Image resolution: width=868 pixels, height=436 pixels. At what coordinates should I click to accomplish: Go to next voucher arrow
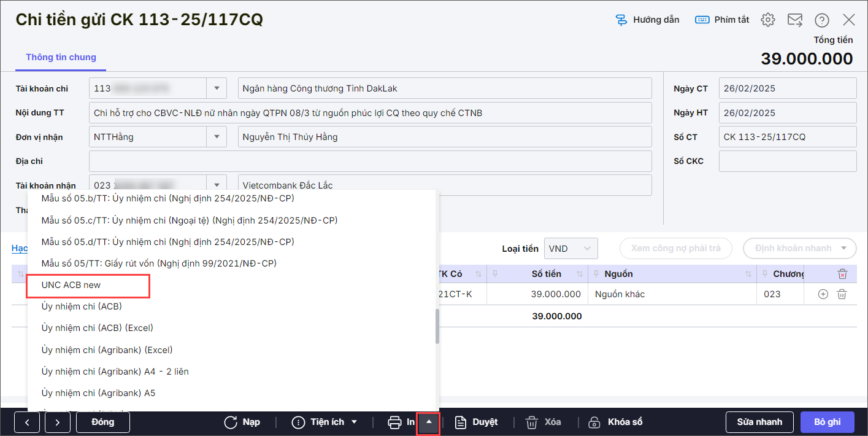(57, 422)
